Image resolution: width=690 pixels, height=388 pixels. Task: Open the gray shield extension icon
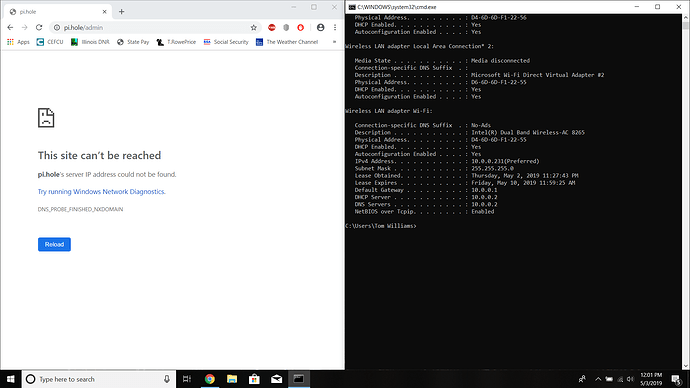tap(286, 27)
